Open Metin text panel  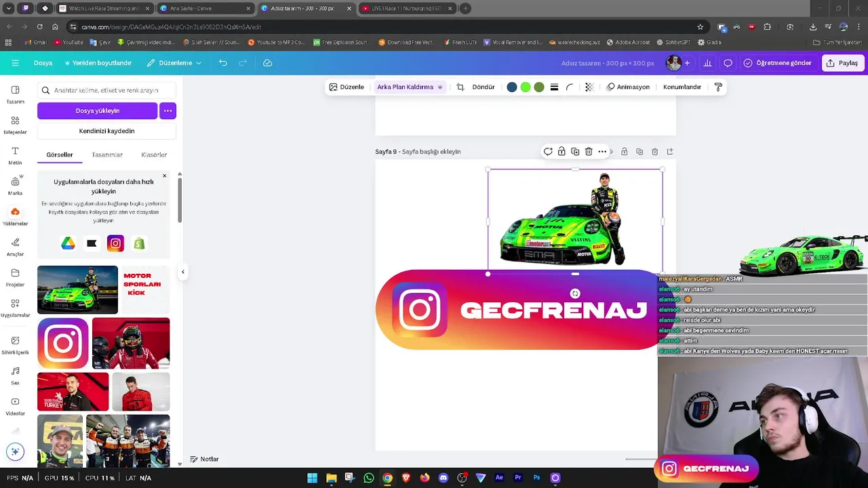[15, 156]
